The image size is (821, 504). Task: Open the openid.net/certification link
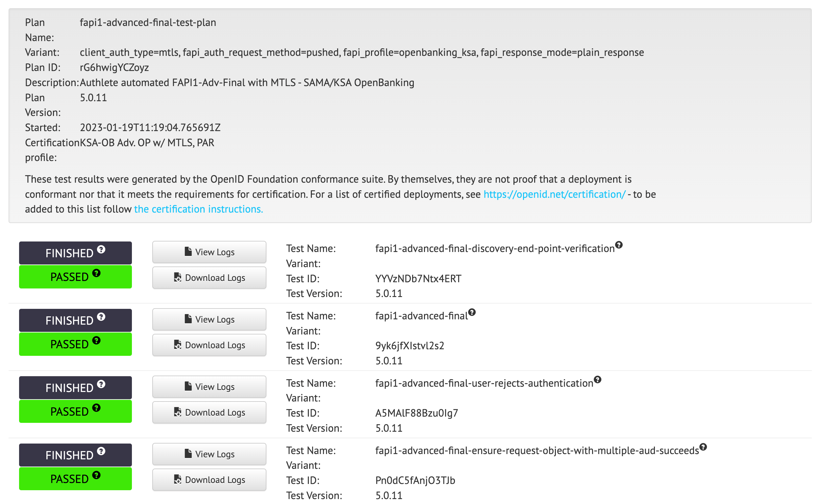click(x=555, y=194)
